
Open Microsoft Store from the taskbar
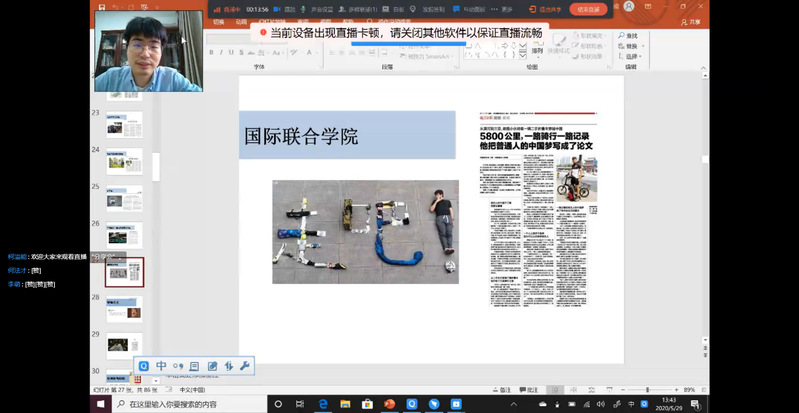pyautogui.click(x=367, y=404)
